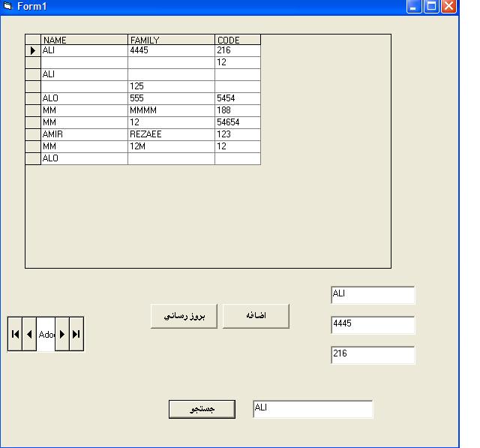480x448 pixels.
Task: Click the family field showing 4445
Action: [x=372, y=325]
